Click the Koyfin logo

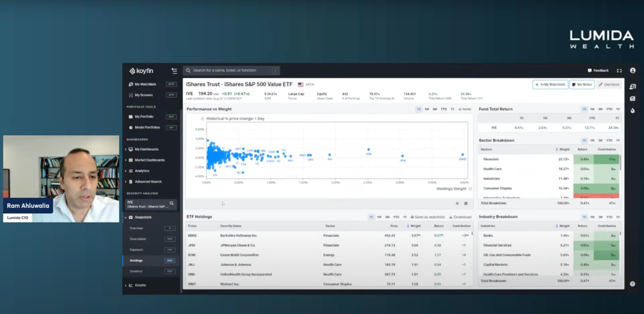click(x=141, y=71)
